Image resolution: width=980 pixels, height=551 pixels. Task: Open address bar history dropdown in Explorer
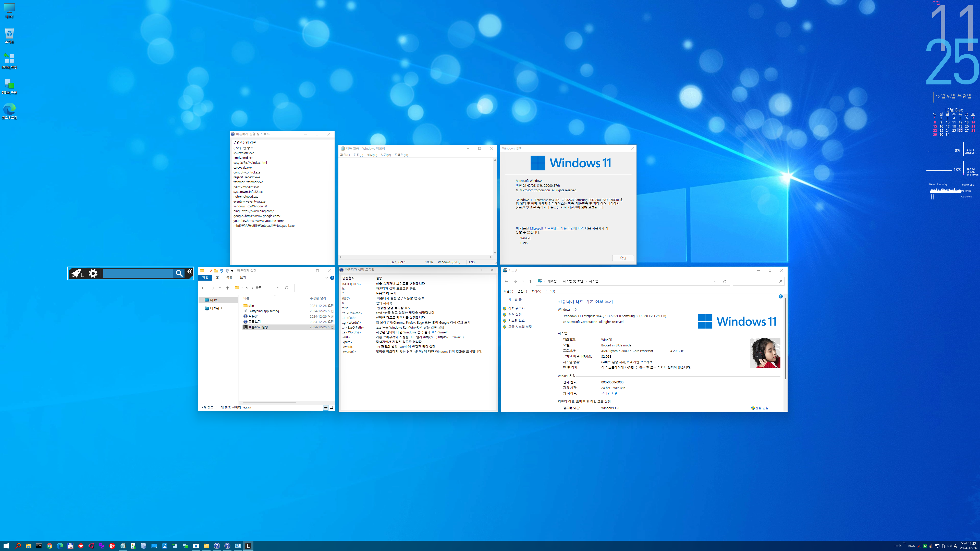pyautogui.click(x=278, y=288)
